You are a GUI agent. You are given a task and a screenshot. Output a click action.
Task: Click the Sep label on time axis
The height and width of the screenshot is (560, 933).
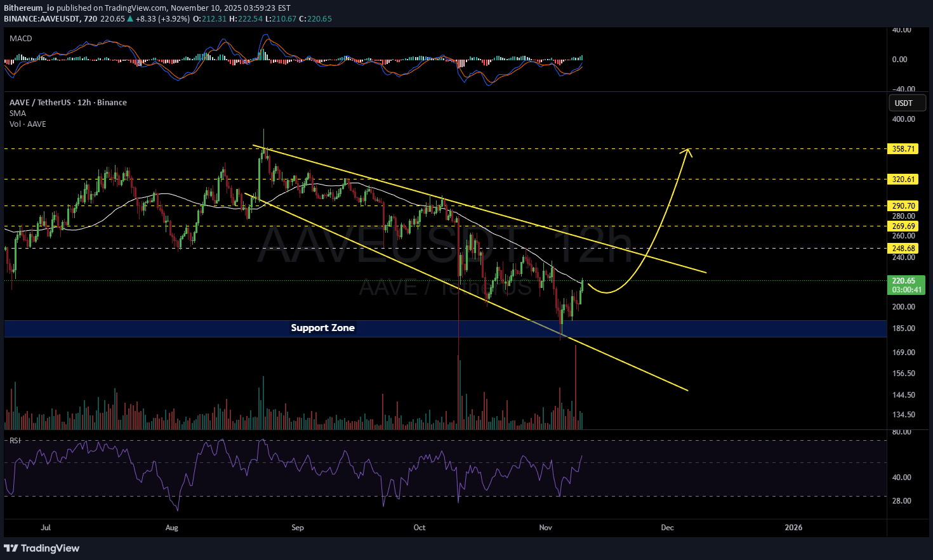pyautogui.click(x=298, y=528)
